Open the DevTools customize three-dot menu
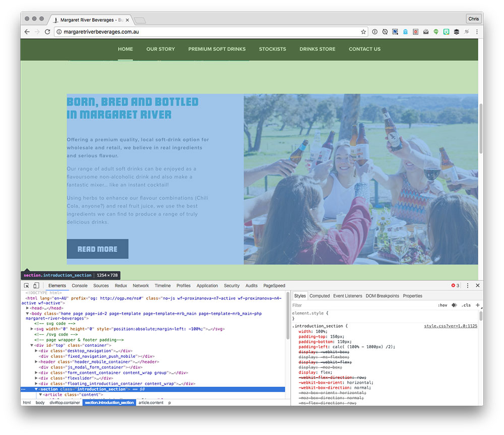Screen dimensions: 504x435 click(x=468, y=285)
